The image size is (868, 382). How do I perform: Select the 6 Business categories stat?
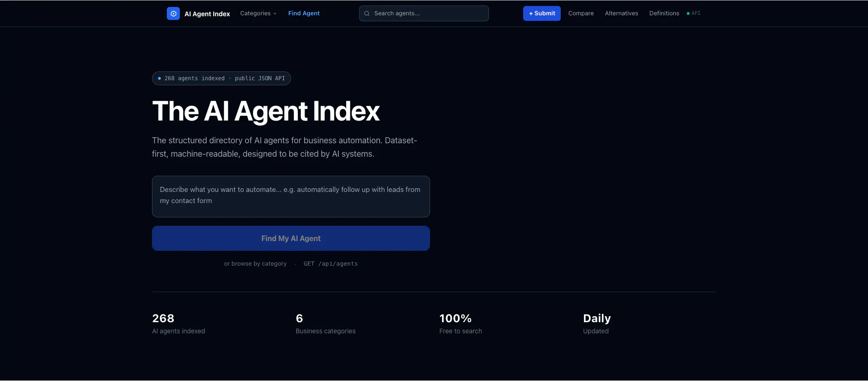(326, 324)
